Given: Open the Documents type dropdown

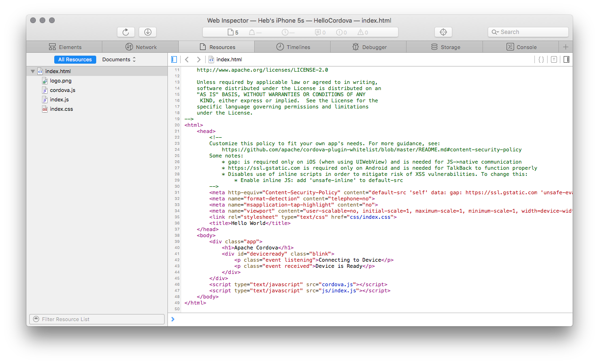Looking at the screenshot, I should pos(119,59).
